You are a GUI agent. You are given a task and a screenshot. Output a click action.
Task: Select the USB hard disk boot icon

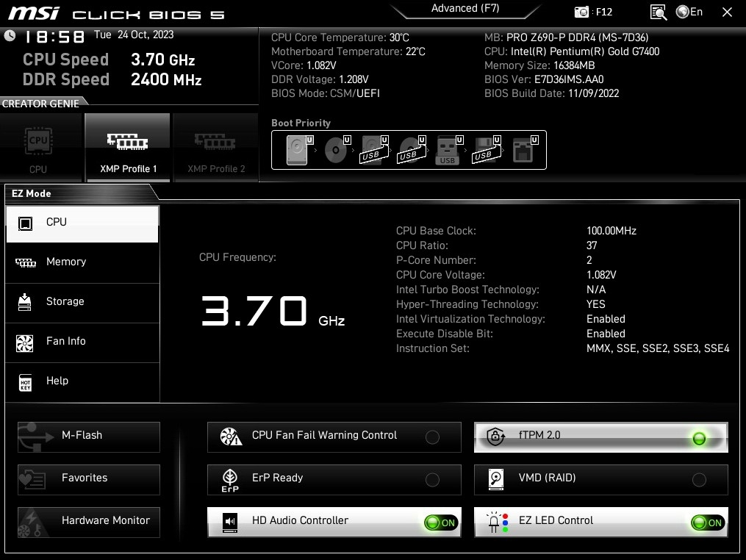[373, 150]
